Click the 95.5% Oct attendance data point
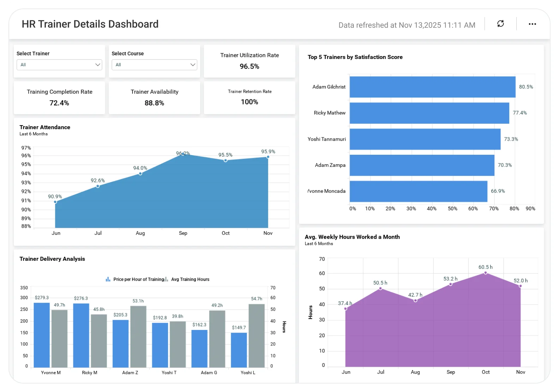Image resolution: width=559 pixels, height=392 pixels. pyautogui.click(x=226, y=160)
